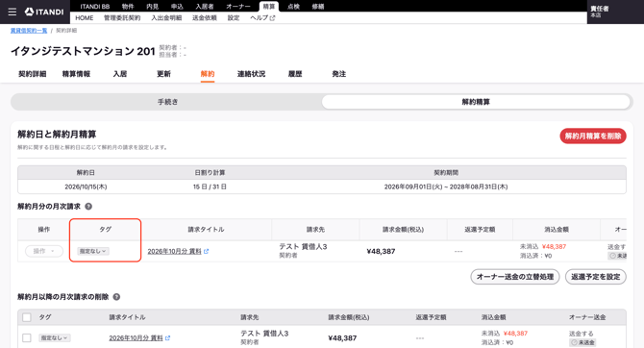644x348 pixels.
Task: Click ¥48,387 amount in upper table
Action: coord(381,252)
